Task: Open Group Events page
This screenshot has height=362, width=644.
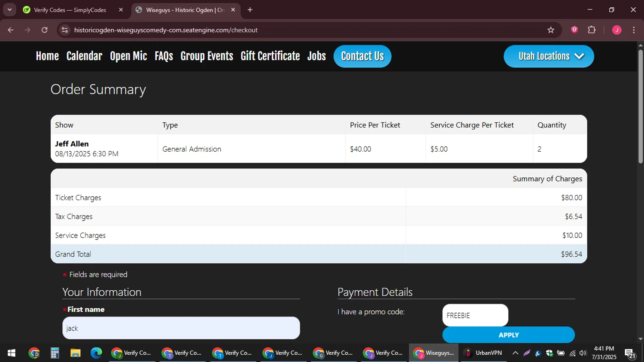Action: pyautogui.click(x=207, y=56)
